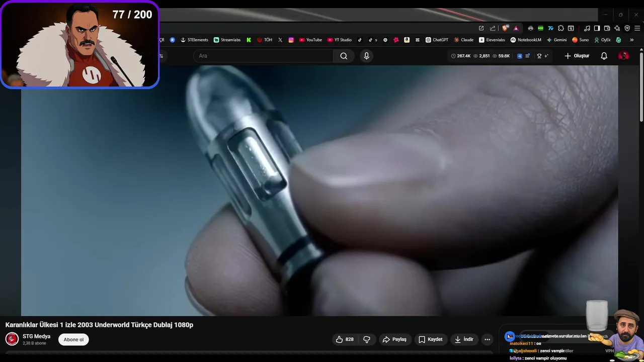Open the browser hamburger menu
This screenshot has height=362, width=644.
tap(636, 28)
